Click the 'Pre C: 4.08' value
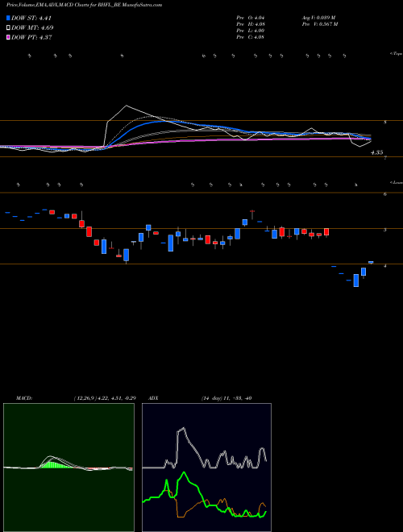 click(251, 37)
